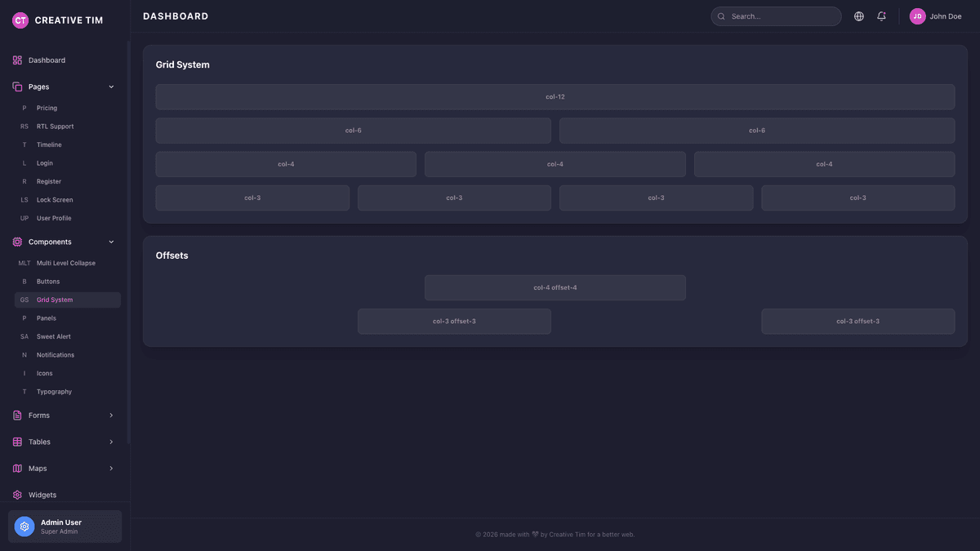Click the Components icon in the sidebar
Image resolution: width=980 pixels, height=551 pixels.
(16, 242)
